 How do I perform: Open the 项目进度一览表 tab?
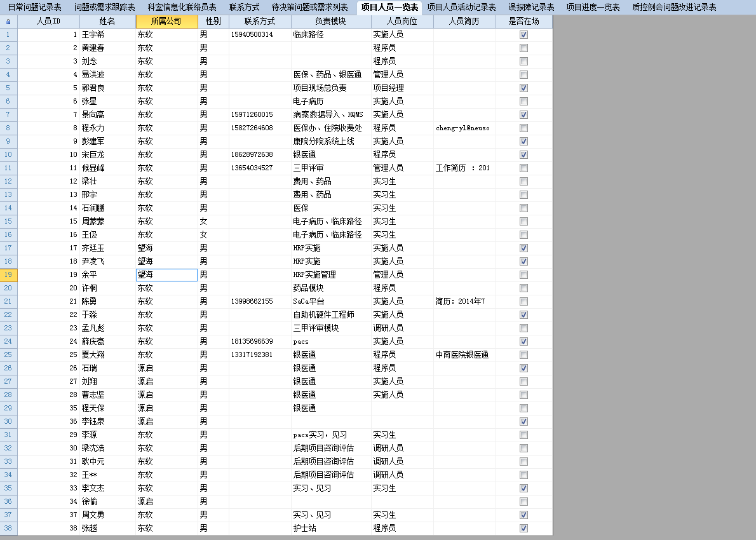point(593,7)
